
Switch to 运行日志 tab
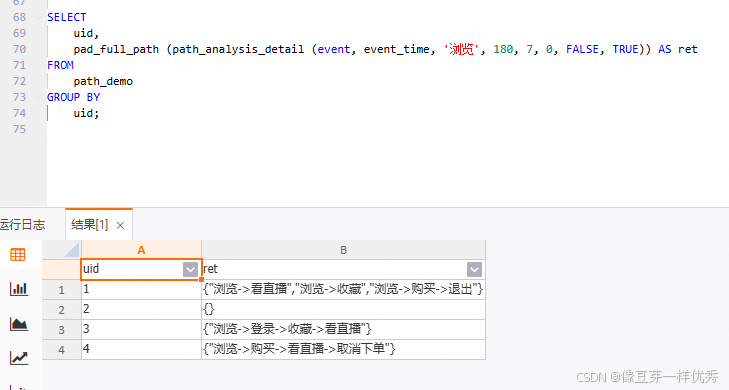22,225
